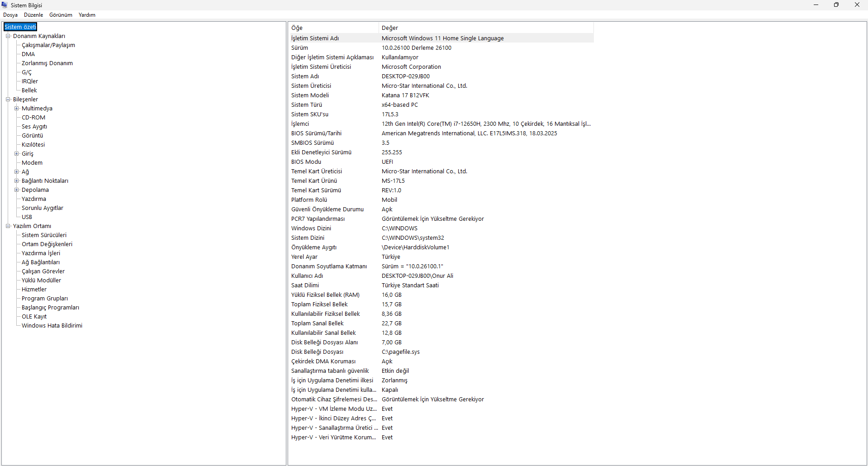868x466 pixels.
Task: Select Yüklü Fiziksel Bellek (RAM) row
Action: click(441, 295)
